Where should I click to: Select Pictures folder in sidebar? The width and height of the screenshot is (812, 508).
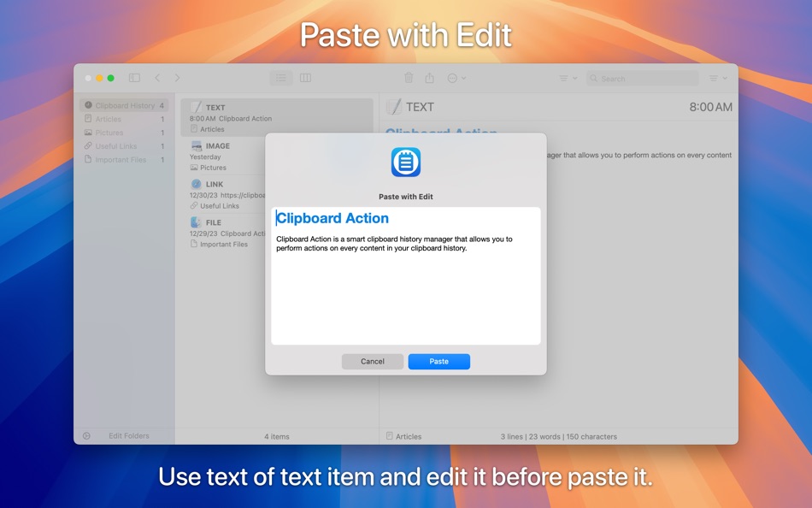point(124,133)
